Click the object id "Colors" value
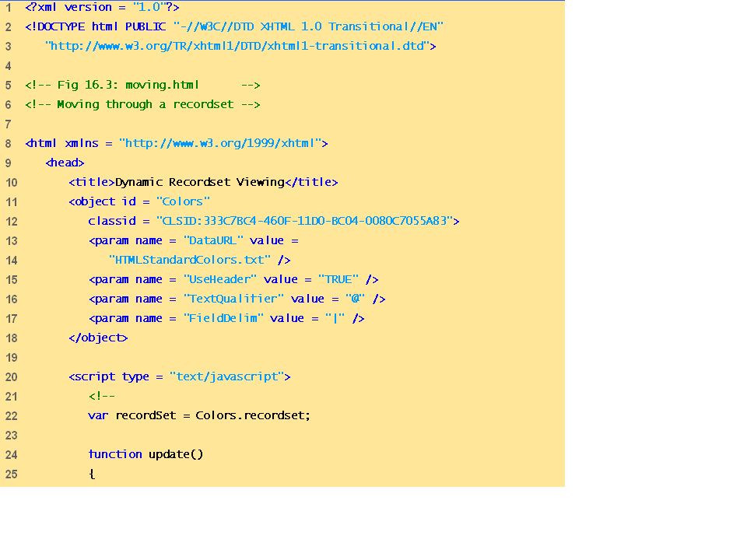The width and height of the screenshot is (747, 560). click(x=183, y=201)
